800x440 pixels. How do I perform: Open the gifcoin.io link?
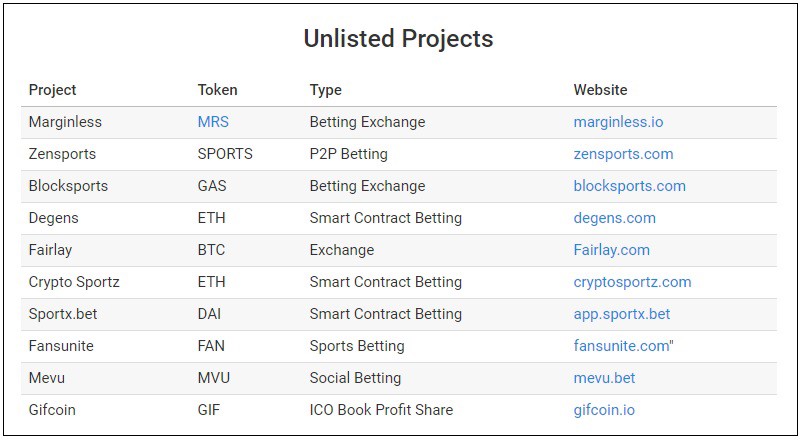coord(604,410)
